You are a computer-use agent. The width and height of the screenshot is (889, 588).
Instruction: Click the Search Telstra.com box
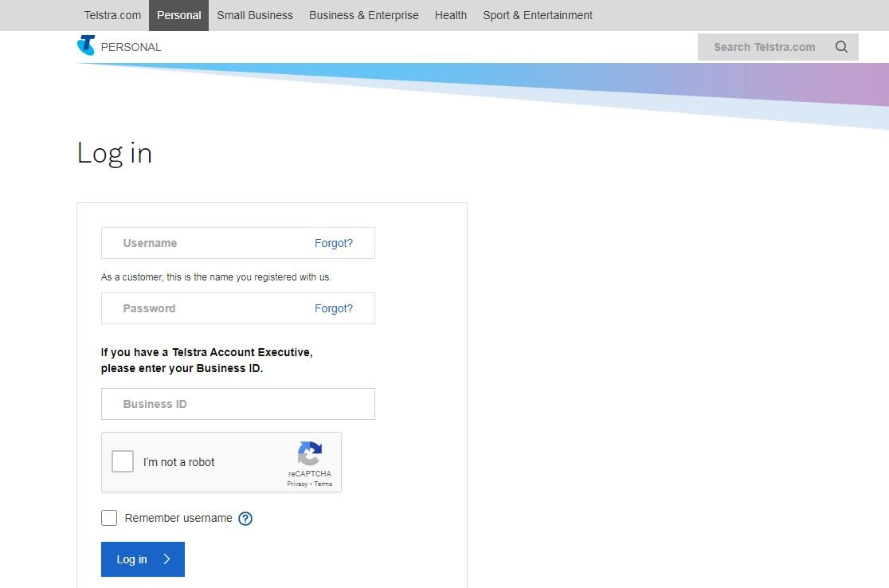point(764,47)
